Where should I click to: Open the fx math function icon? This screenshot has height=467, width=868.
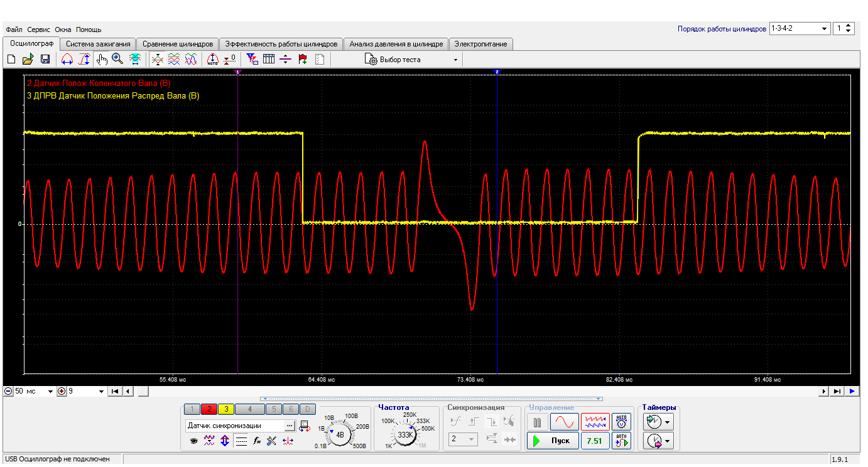[256, 441]
